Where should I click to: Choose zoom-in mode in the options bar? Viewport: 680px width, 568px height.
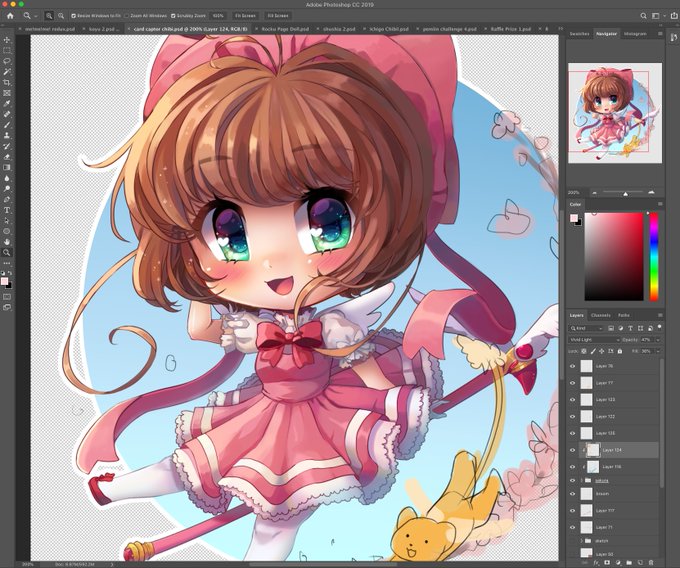(49, 16)
